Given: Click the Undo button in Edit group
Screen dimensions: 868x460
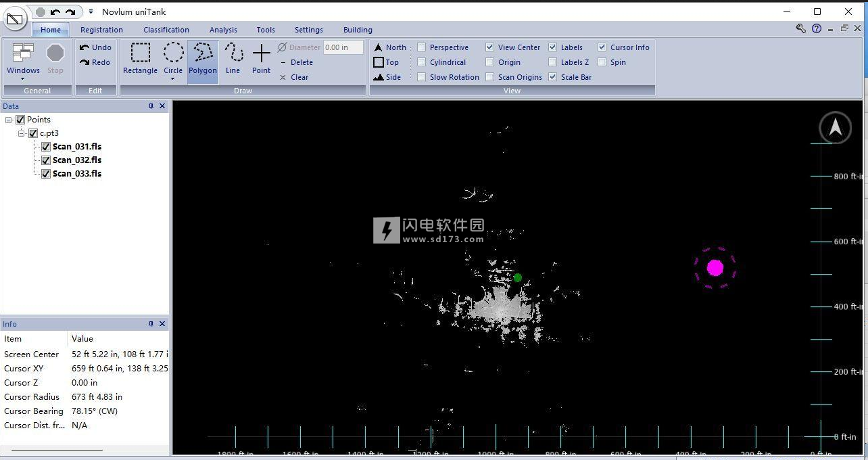Looking at the screenshot, I should point(95,47).
